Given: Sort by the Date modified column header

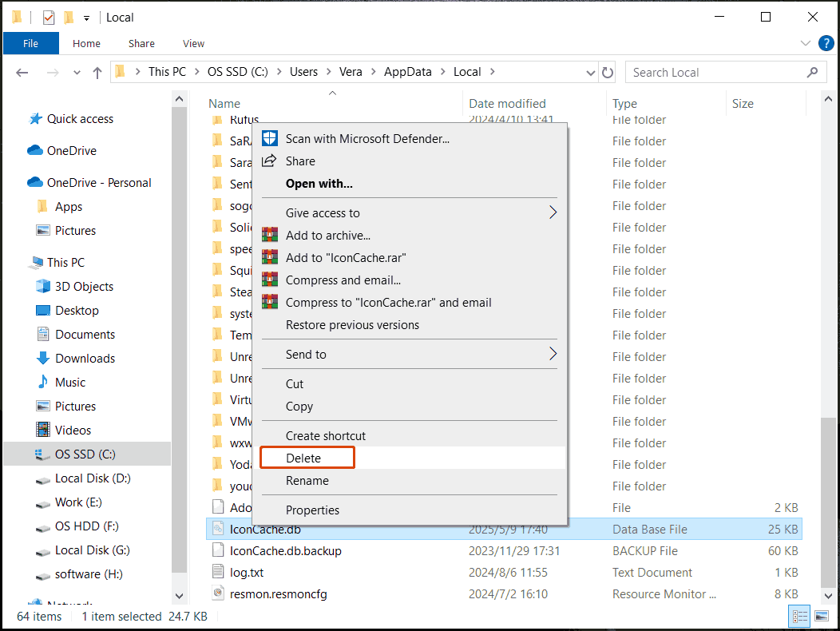Looking at the screenshot, I should tap(507, 103).
